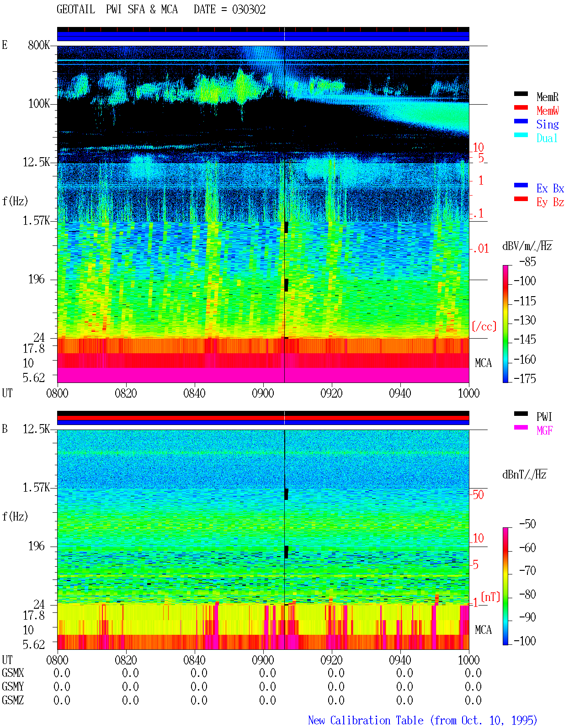Screen dimensions: 585x728
Task: Click the GSMZ row label
Action: [x=13, y=700]
